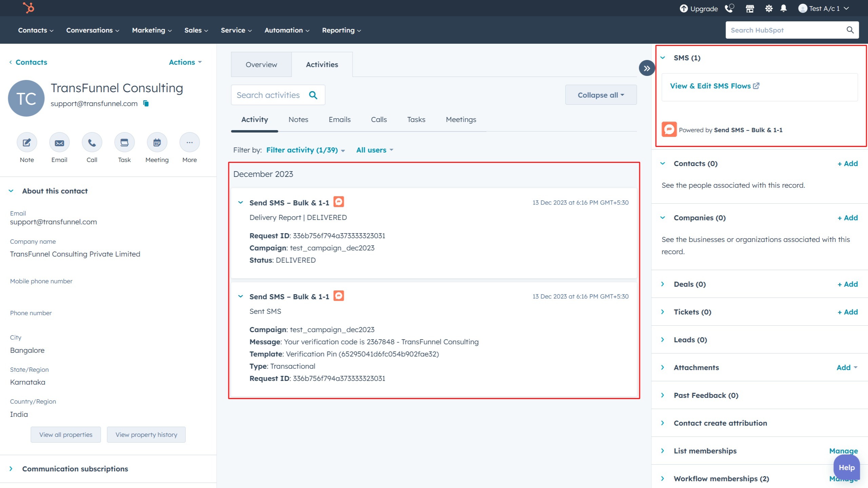Viewport: 868px width, 488px height.
Task: Click the Meeting calendar icon button
Action: tap(157, 142)
